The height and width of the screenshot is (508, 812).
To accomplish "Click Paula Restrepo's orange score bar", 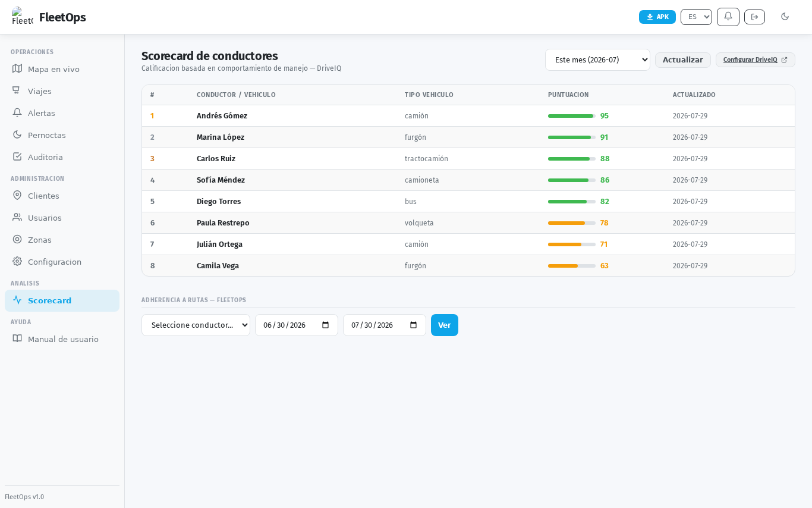I will pos(571,222).
